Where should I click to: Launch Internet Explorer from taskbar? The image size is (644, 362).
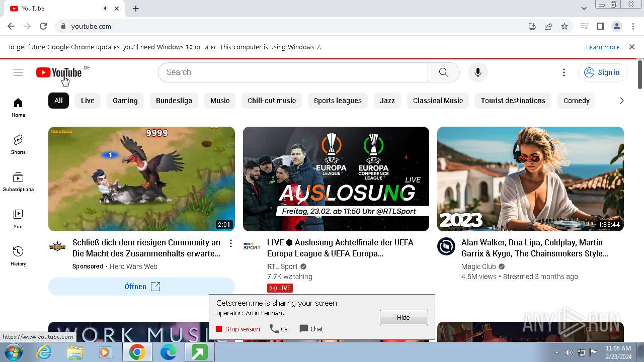click(x=44, y=352)
